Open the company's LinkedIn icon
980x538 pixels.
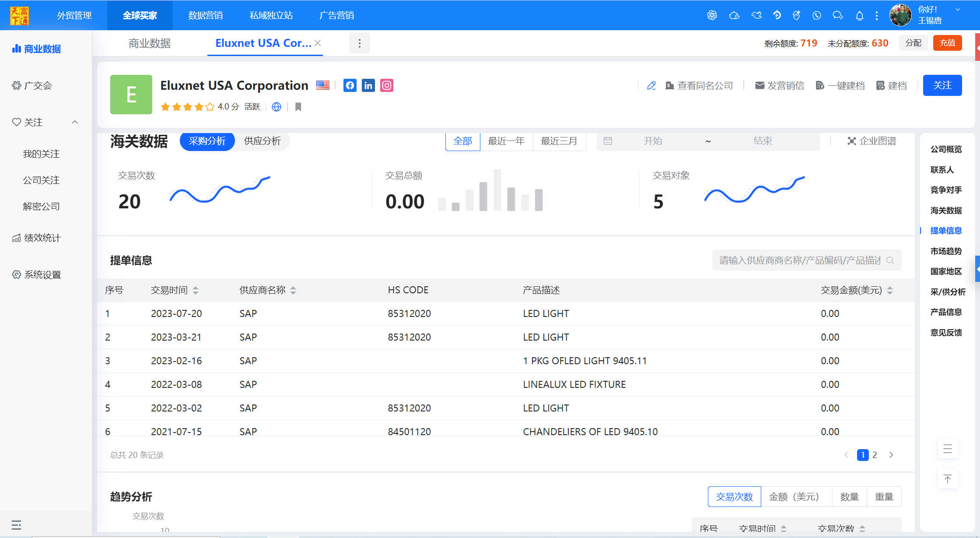(368, 85)
